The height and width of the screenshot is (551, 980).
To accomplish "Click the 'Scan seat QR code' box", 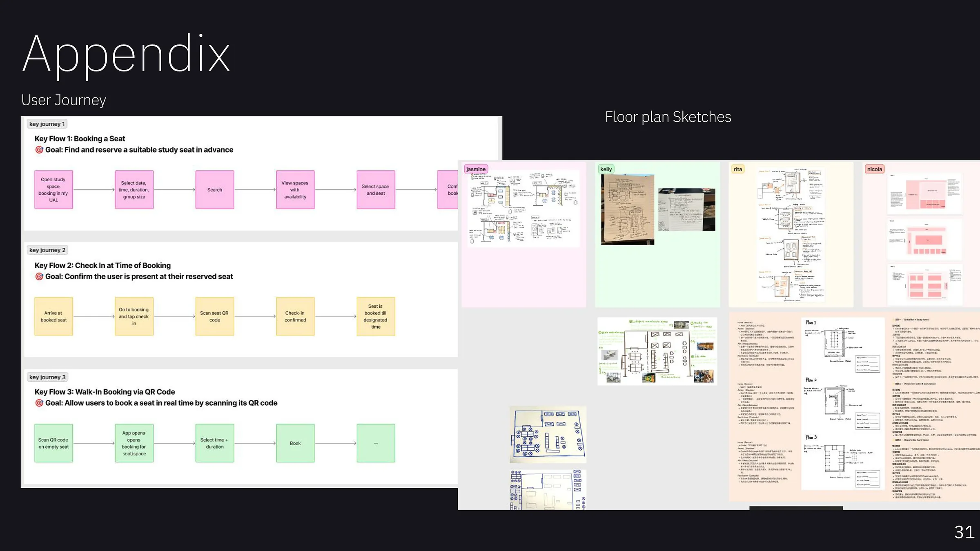I will [x=215, y=316].
